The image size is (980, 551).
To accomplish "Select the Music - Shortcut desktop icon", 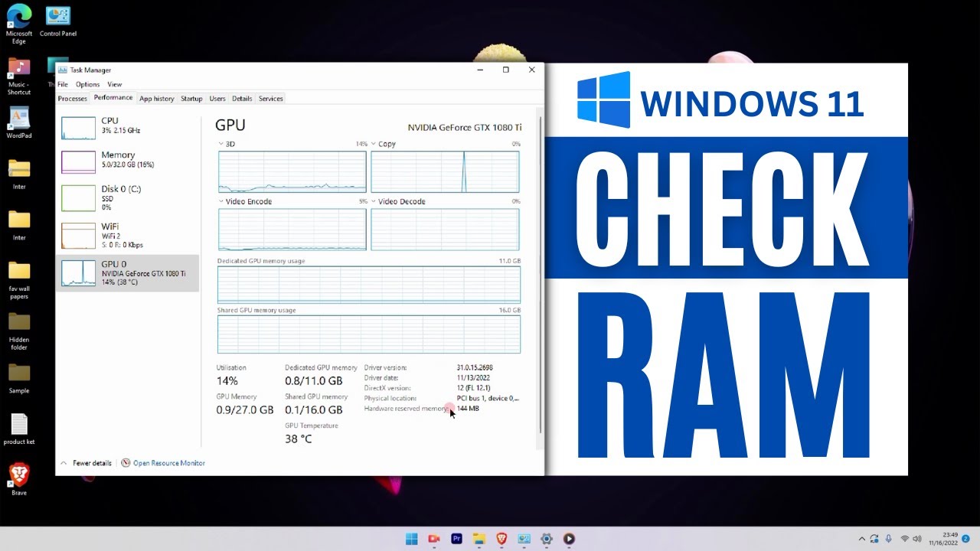I will 19,77.
